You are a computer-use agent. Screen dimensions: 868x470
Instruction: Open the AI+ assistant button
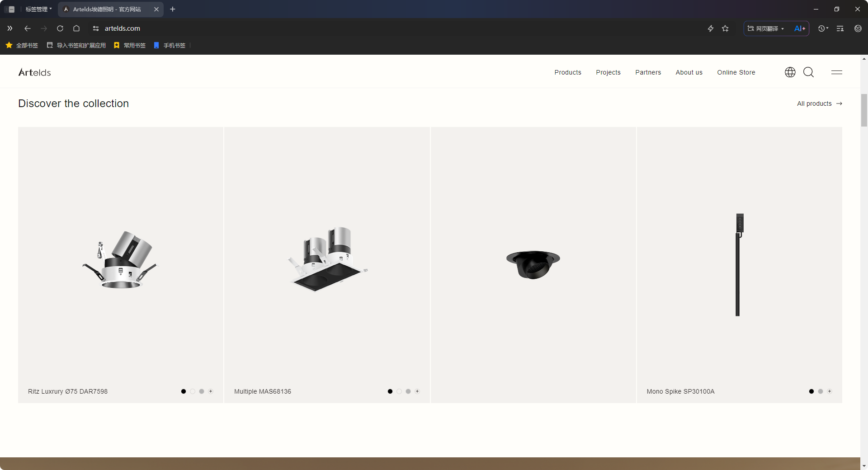799,28
